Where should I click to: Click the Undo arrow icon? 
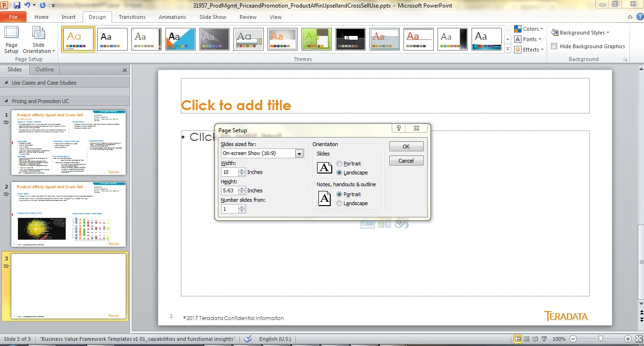point(27,5)
